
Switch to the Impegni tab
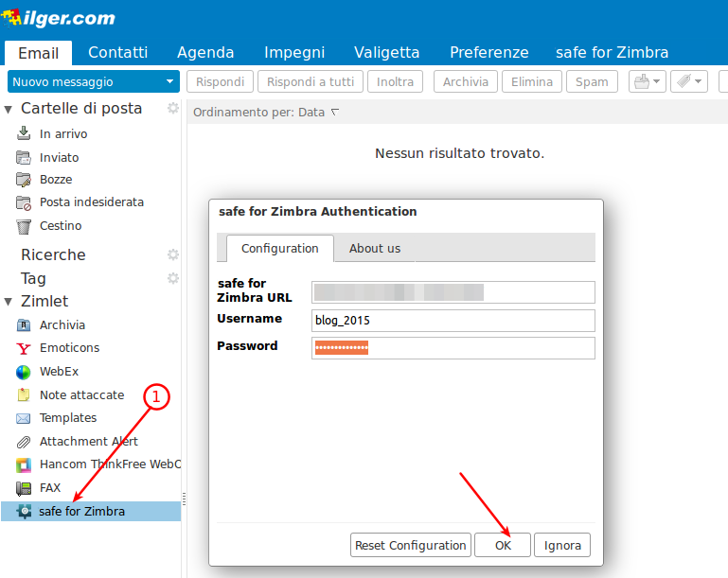(294, 52)
